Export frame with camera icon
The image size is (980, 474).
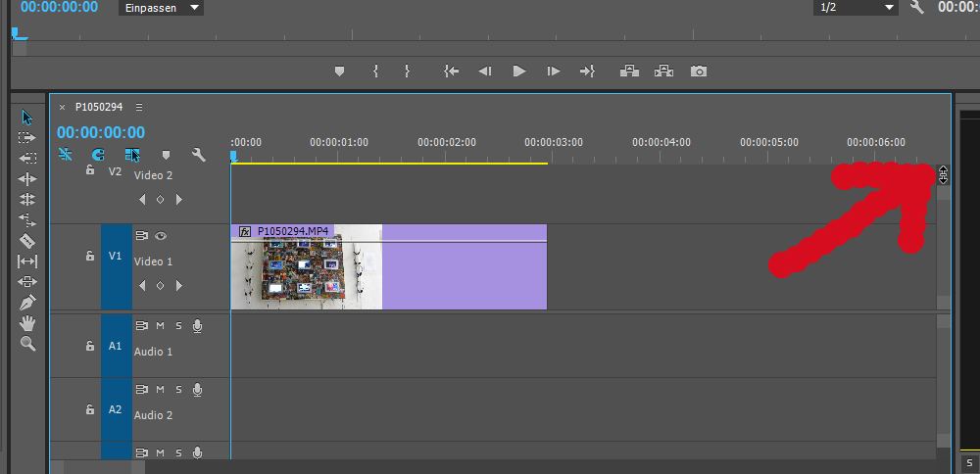pyautogui.click(x=698, y=71)
